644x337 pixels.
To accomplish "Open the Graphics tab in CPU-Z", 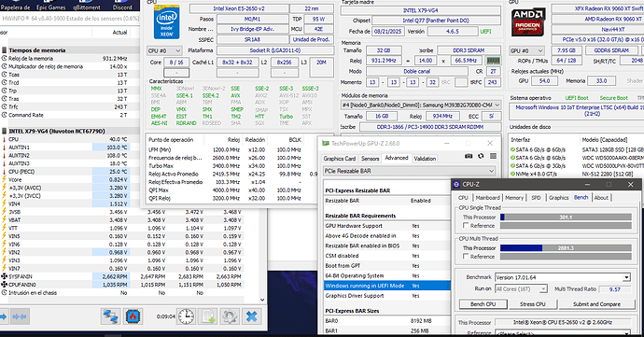I will (558, 198).
